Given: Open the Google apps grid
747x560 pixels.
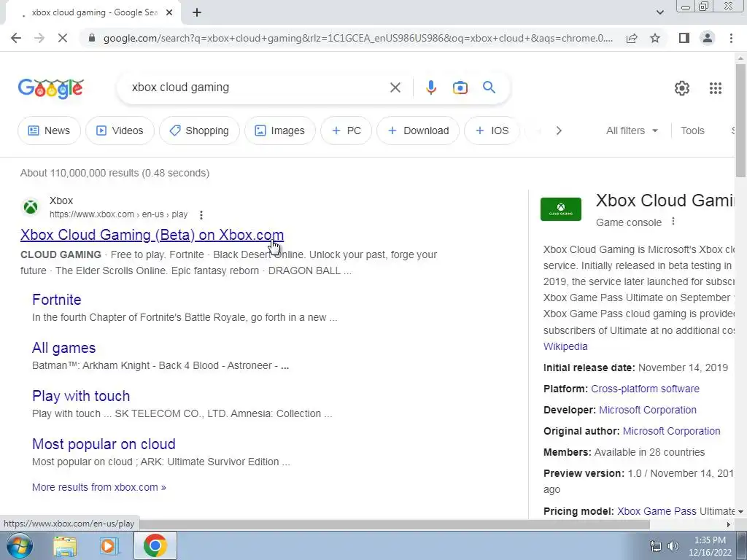Looking at the screenshot, I should coord(715,88).
